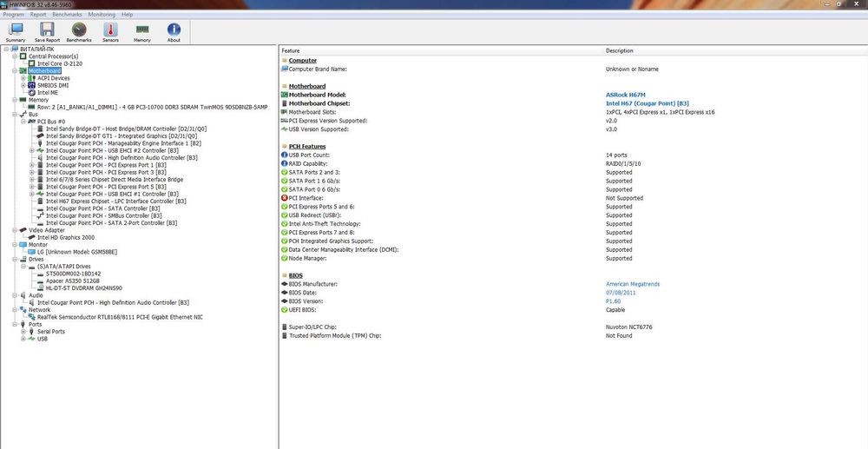This screenshot has width=868, height=449.
Task: Click the Ports node icon
Action: pyautogui.click(x=23, y=324)
